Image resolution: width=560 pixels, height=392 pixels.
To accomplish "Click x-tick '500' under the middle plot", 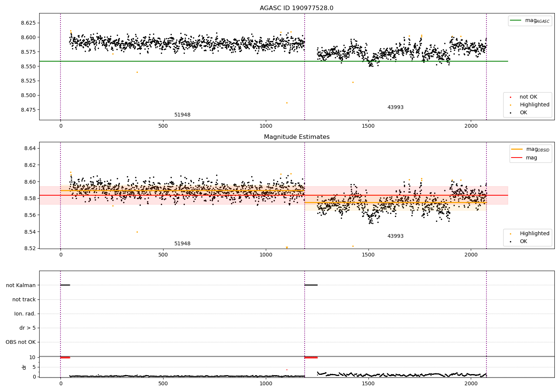I will coord(163,255).
